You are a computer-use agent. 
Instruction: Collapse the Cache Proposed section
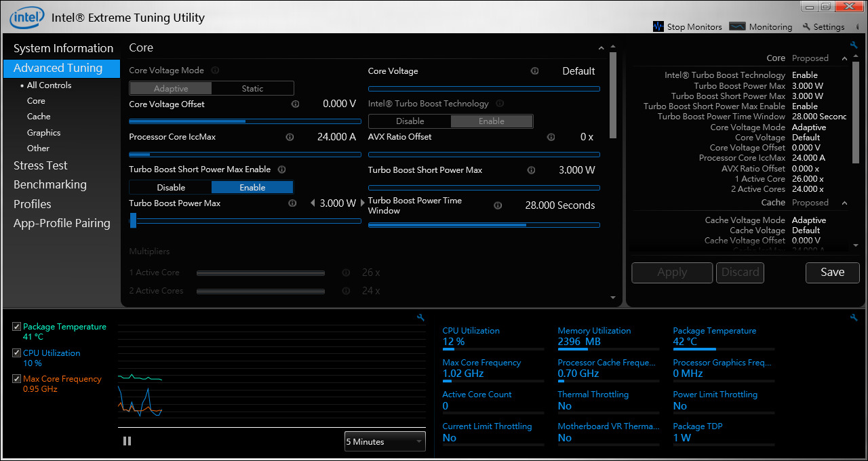pyautogui.click(x=844, y=203)
